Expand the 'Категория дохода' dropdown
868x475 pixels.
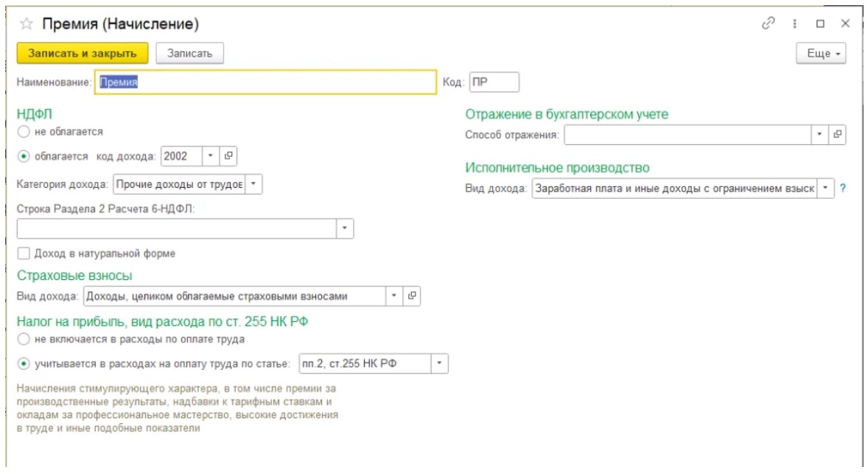[253, 184]
